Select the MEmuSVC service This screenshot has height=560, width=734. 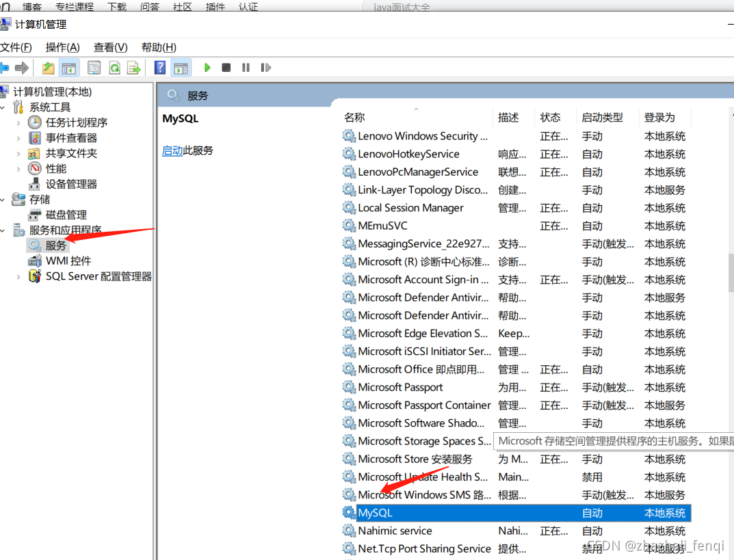coord(516,226)
